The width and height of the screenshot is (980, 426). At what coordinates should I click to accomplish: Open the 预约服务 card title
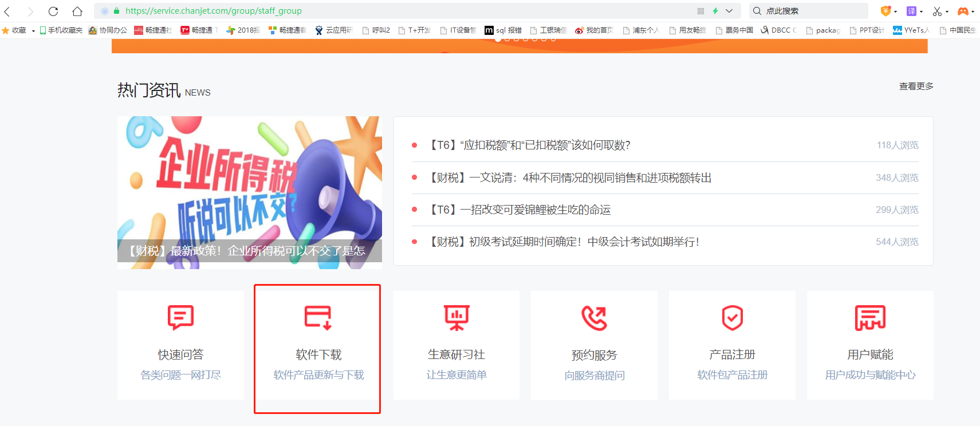tap(595, 356)
